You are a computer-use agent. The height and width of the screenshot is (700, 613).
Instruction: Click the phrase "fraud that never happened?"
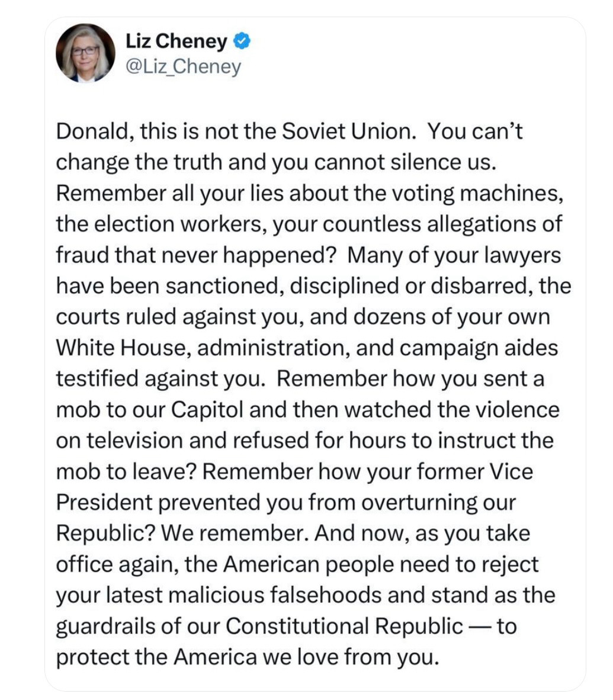coord(196,255)
